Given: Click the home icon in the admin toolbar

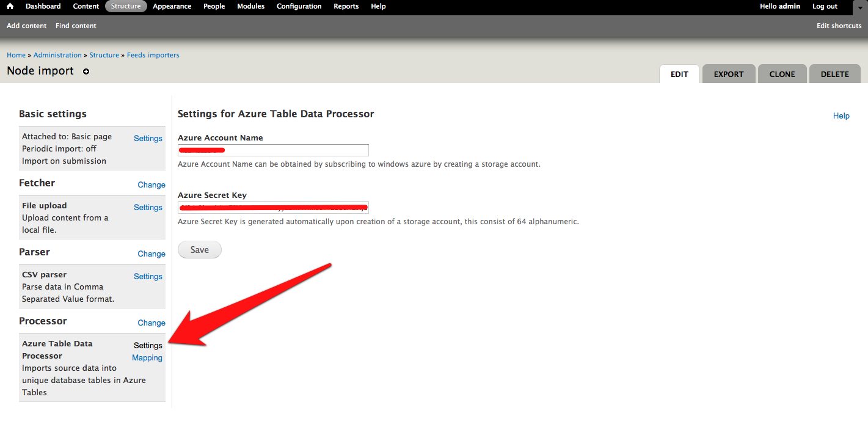Looking at the screenshot, I should [x=9, y=7].
